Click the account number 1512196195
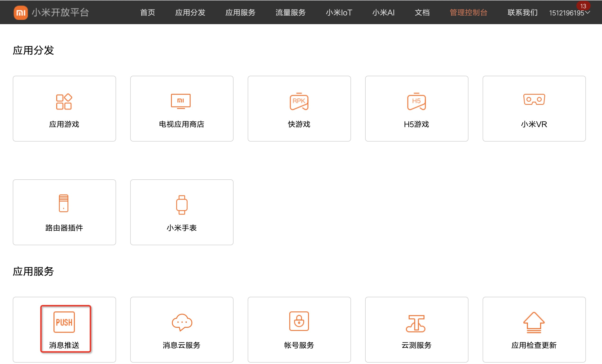This screenshot has width=602, height=364. [566, 13]
